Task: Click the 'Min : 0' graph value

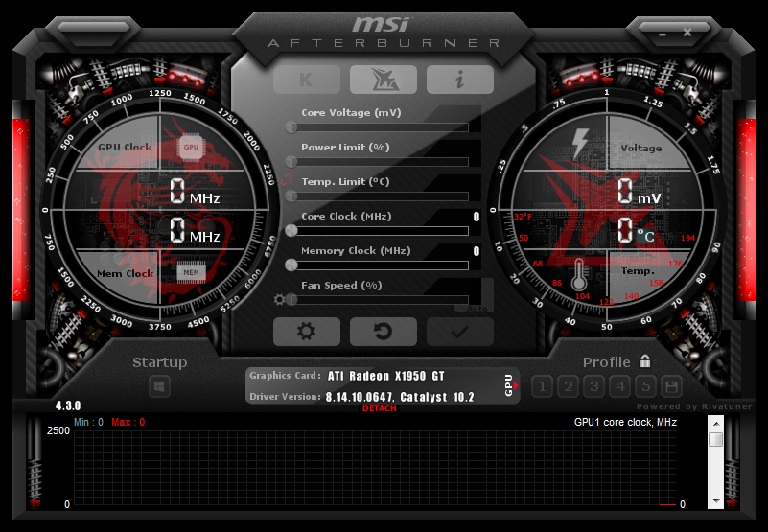Action: pos(88,422)
